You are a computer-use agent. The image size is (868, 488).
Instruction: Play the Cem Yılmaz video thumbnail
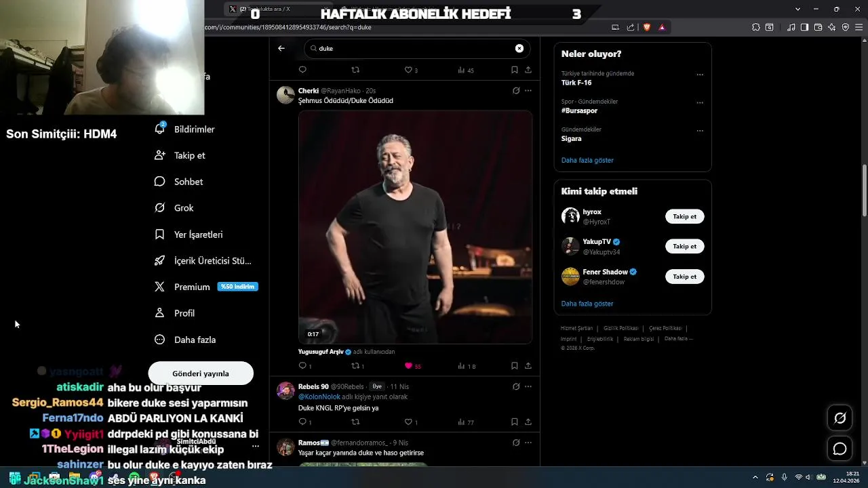(x=416, y=227)
